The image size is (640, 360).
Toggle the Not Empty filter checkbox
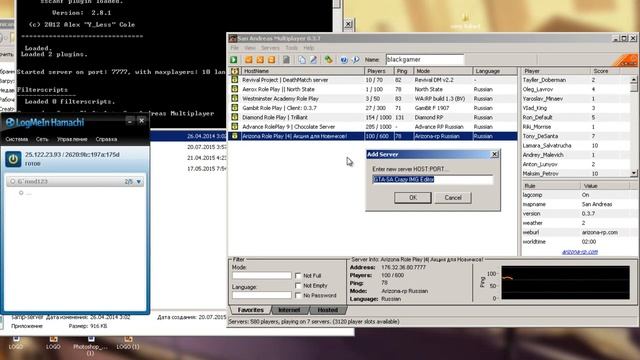[298, 285]
